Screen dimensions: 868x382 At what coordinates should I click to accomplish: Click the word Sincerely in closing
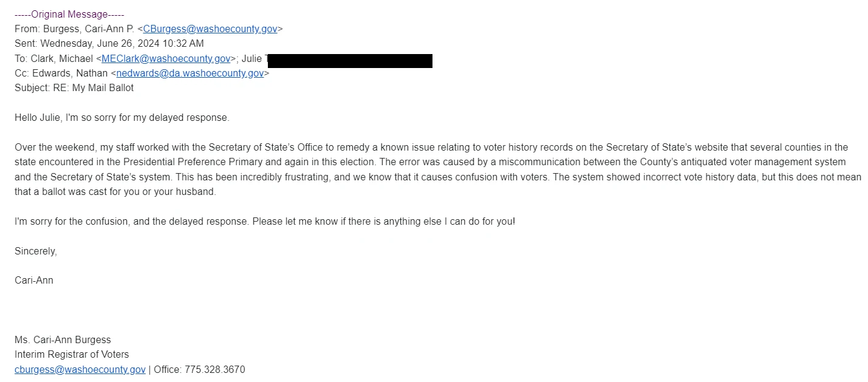click(36, 251)
